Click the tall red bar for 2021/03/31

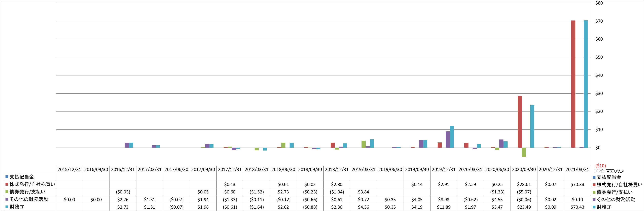(573, 84)
